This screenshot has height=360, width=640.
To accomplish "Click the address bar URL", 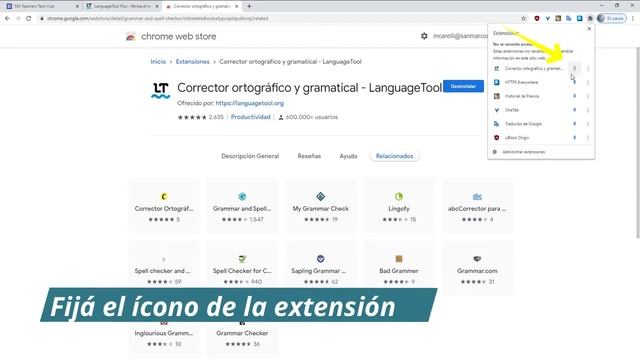I will tap(158, 18).
